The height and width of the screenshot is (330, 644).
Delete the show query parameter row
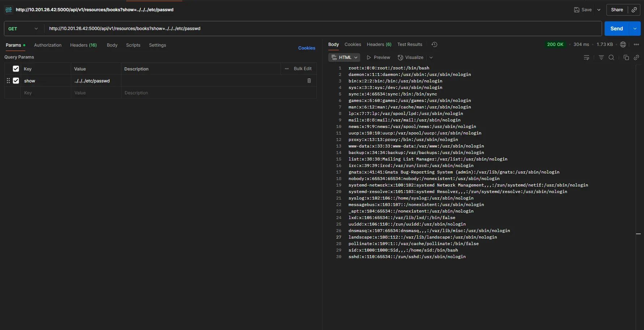pyautogui.click(x=309, y=81)
